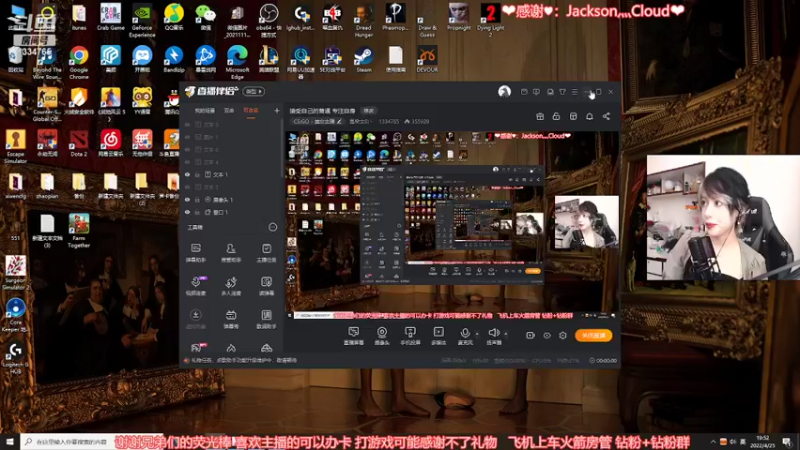This screenshot has width=800, height=450.
Task: Click the car-shaped tool icon in 工具箱
Action: (266, 348)
